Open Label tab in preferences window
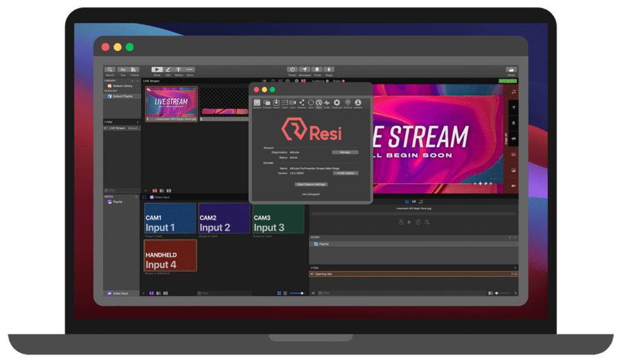 [x=284, y=103]
